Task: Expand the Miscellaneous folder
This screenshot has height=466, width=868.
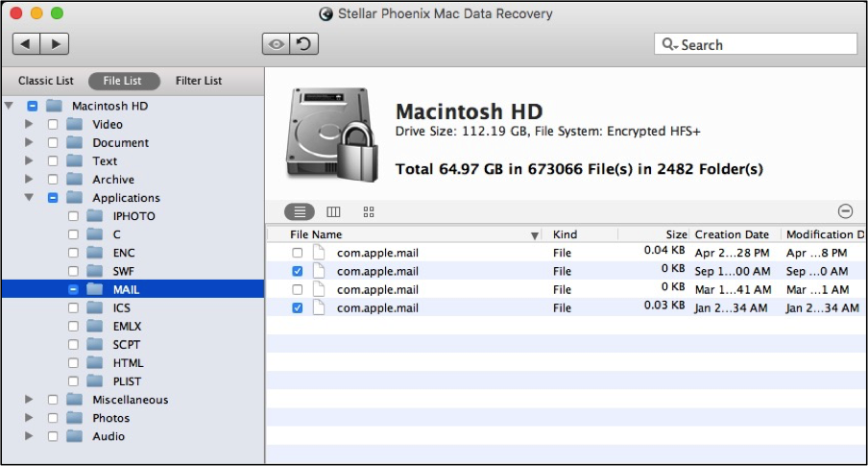Action: pyautogui.click(x=29, y=399)
